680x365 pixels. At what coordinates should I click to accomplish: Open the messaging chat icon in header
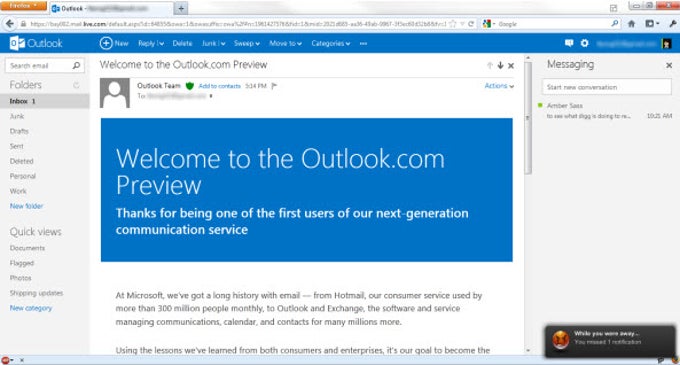click(569, 43)
